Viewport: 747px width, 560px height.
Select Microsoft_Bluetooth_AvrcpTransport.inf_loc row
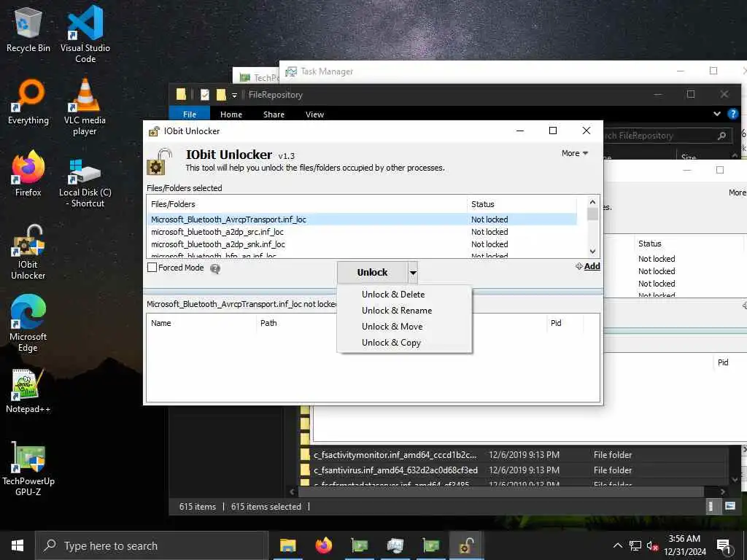[x=362, y=219]
